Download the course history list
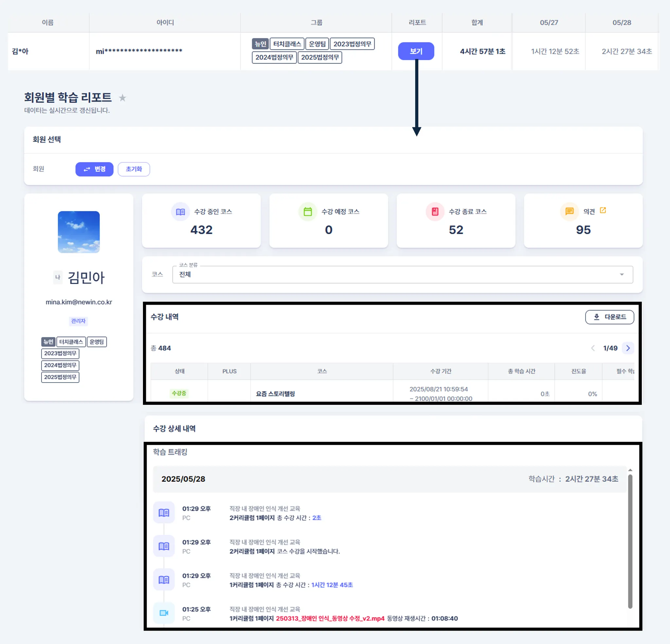The height and width of the screenshot is (644, 670). tap(609, 317)
